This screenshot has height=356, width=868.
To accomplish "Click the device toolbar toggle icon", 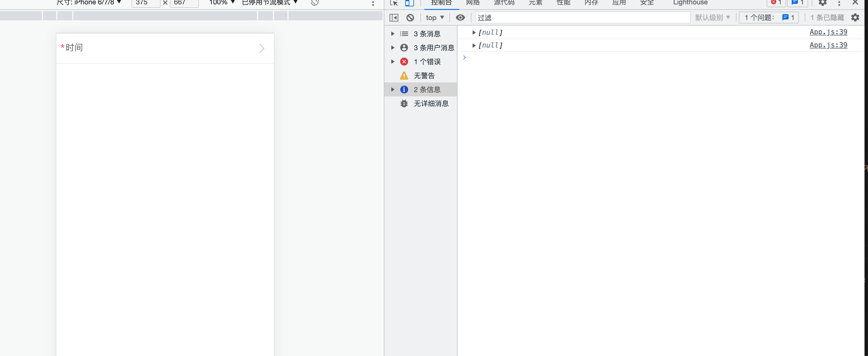I will point(409,3).
